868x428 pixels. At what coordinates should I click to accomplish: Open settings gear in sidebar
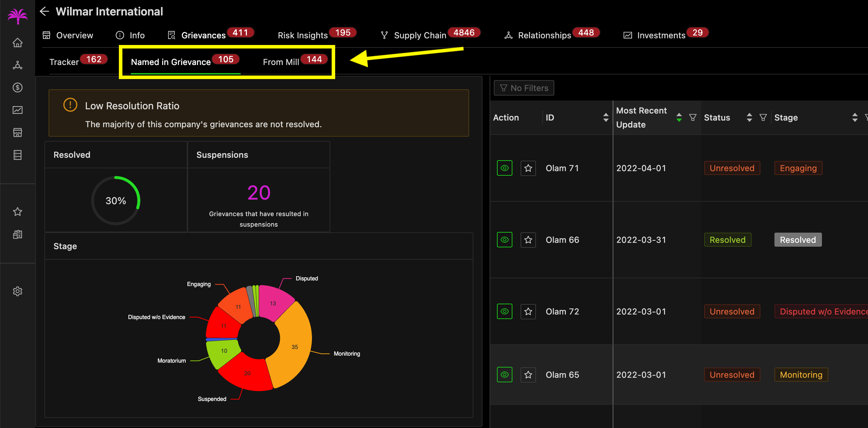click(x=18, y=291)
